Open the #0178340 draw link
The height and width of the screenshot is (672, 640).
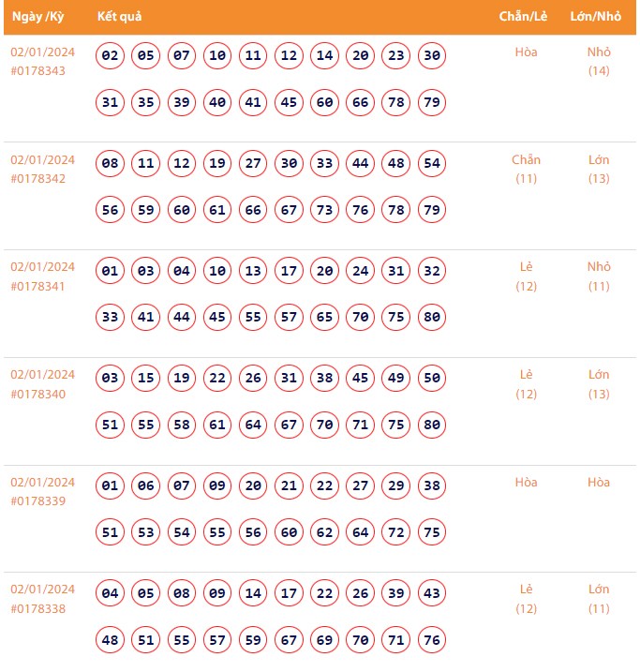(x=38, y=394)
